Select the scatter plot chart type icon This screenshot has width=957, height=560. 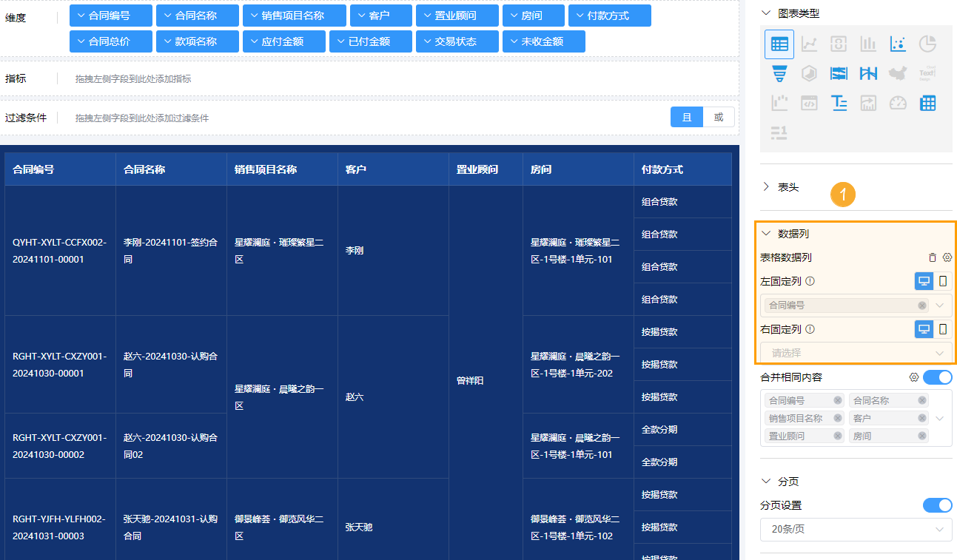click(898, 44)
